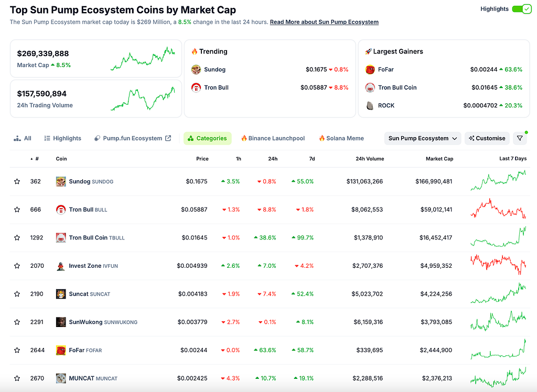Screen dimensions: 537x392
Task: Star the SunWukong row
Action: click(x=17, y=322)
